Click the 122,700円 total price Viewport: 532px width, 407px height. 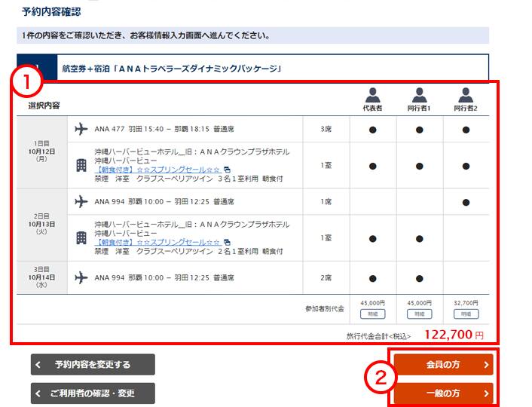453,335
